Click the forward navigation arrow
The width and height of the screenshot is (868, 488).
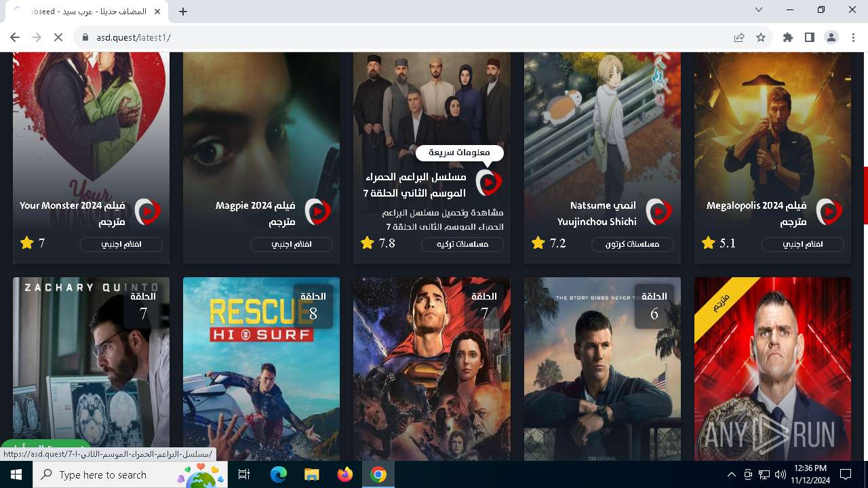pyautogui.click(x=37, y=37)
